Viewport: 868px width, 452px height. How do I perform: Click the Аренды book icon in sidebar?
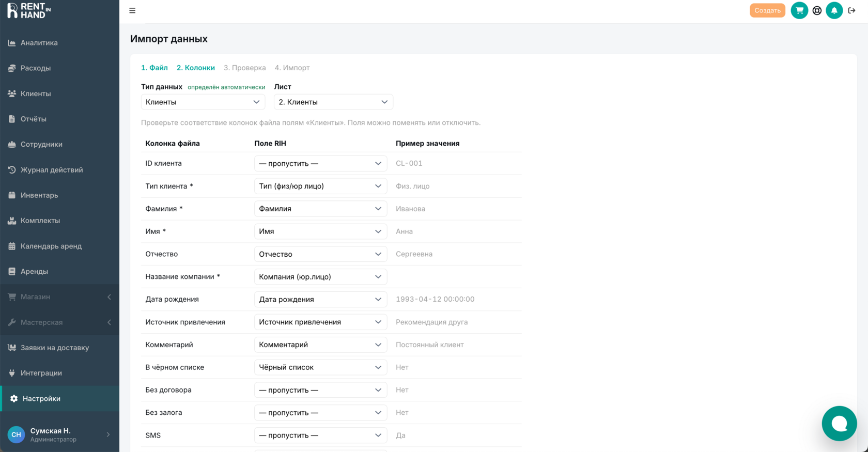(12, 271)
